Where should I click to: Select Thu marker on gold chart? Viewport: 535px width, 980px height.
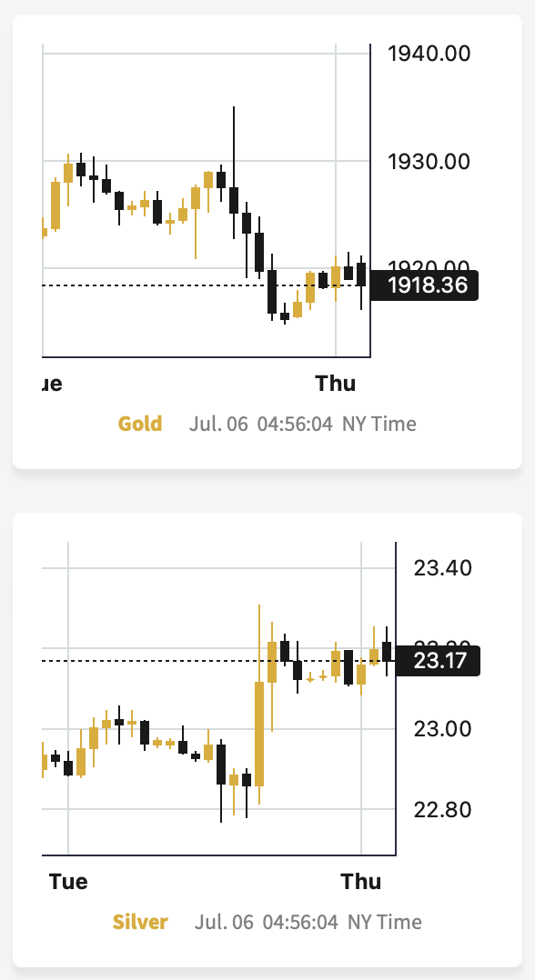tap(336, 383)
